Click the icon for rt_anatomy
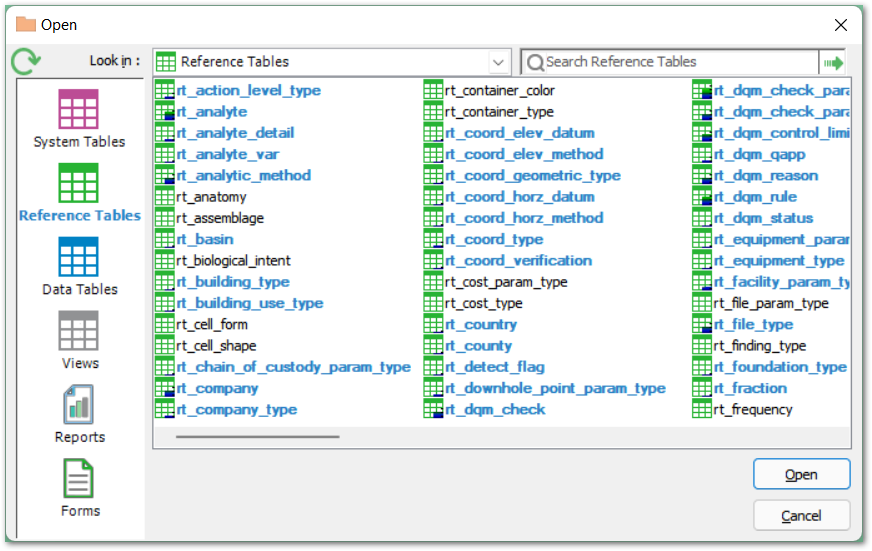The image size is (872, 551). (165, 196)
